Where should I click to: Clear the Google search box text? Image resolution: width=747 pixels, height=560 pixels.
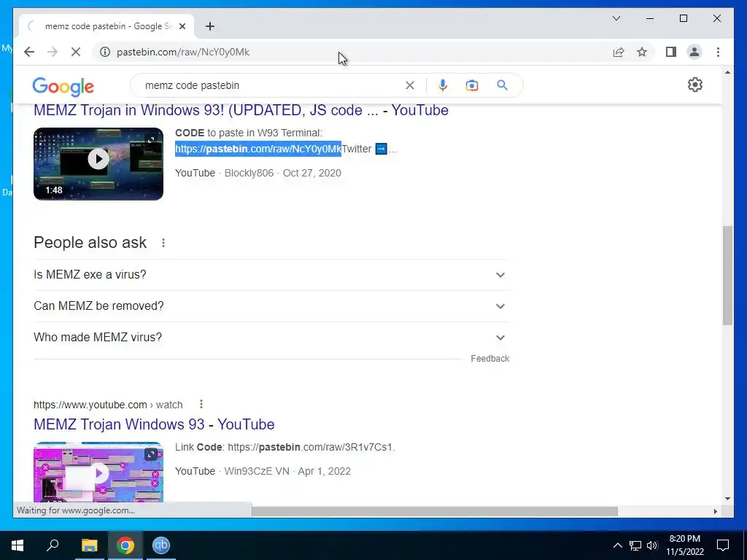410,86
